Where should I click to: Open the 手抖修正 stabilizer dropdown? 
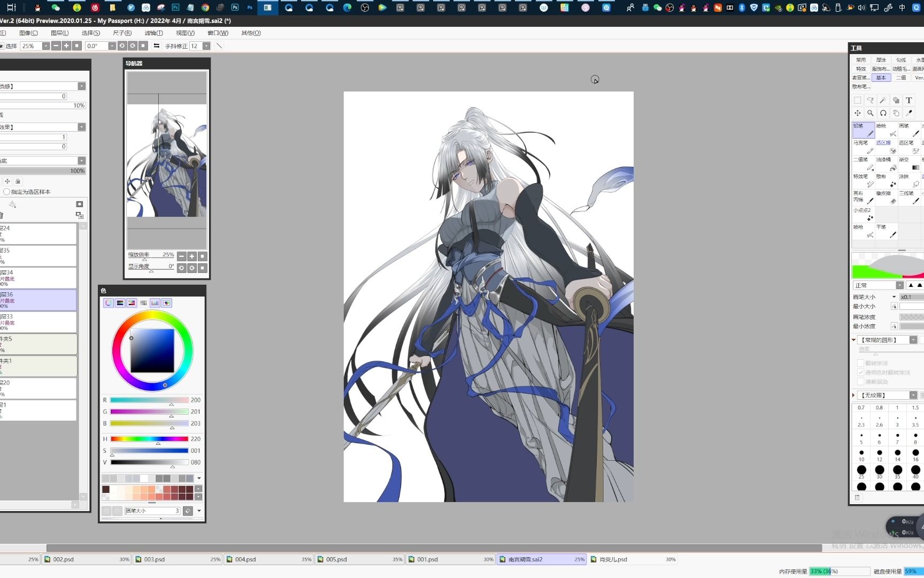pos(206,46)
